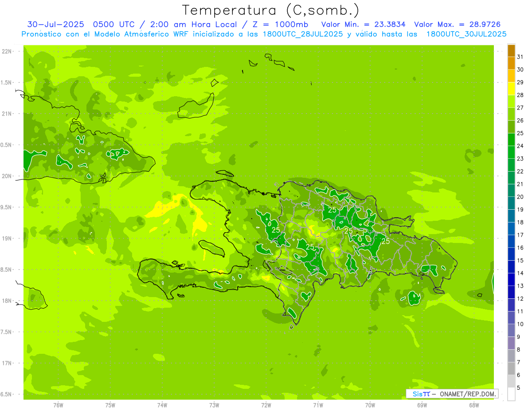
Task: Click the purple legend swatch between 8 and 9
Action: point(511,343)
